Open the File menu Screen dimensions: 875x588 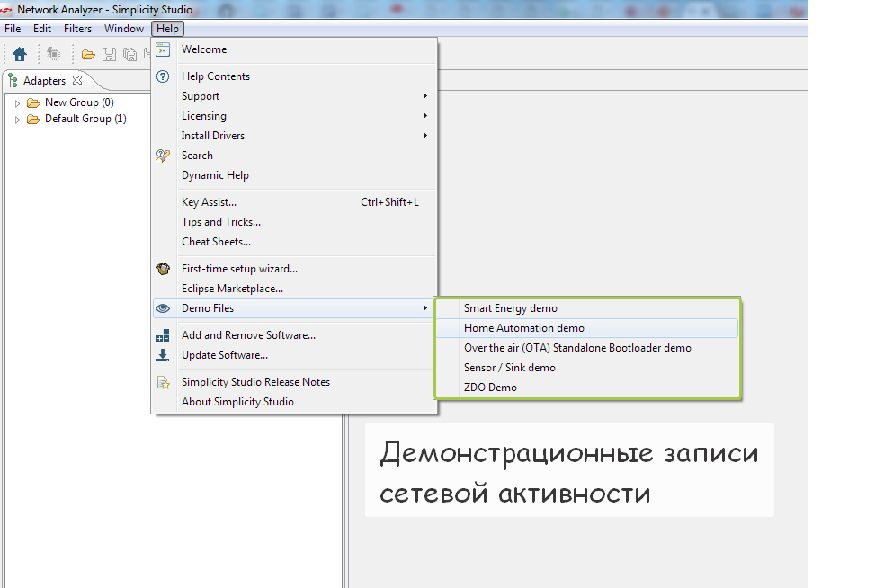pyautogui.click(x=13, y=29)
